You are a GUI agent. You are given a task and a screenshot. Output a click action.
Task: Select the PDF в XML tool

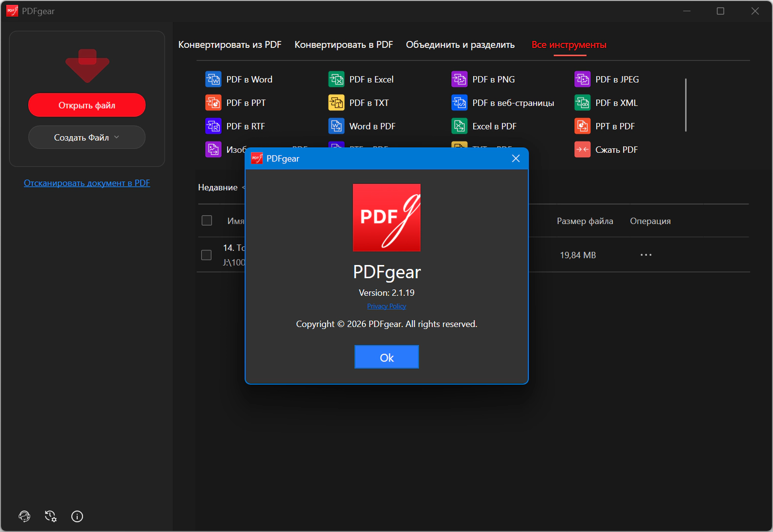click(x=606, y=102)
